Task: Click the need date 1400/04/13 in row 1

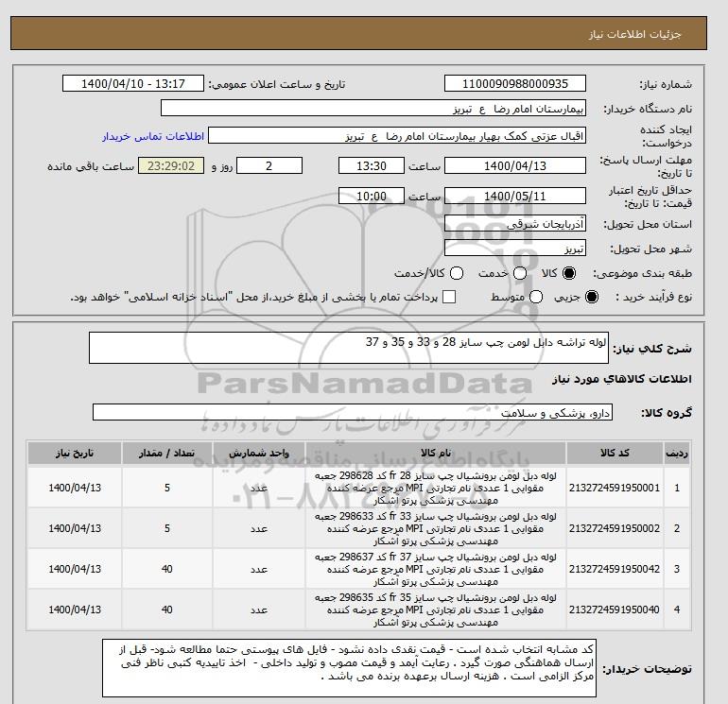Action: (75, 488)
